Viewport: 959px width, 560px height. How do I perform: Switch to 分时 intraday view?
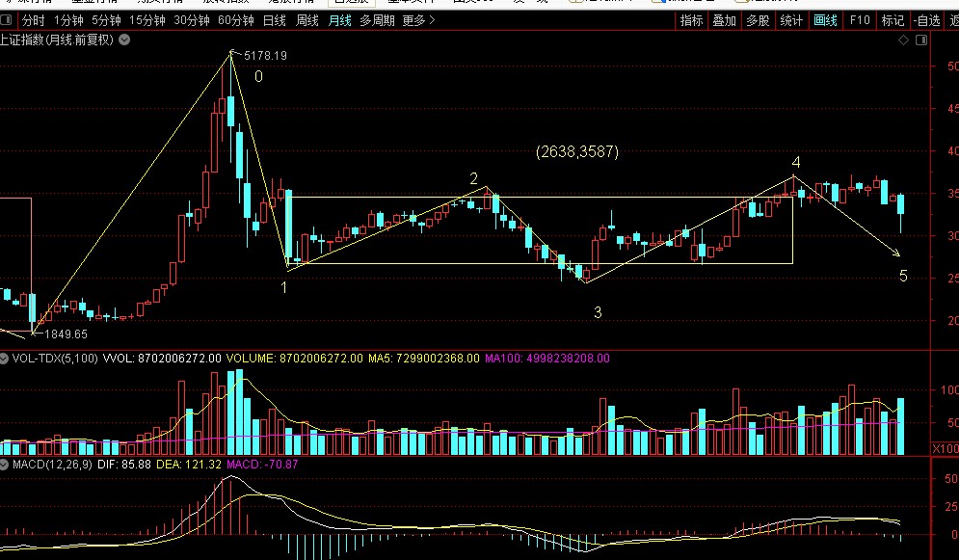33,21
